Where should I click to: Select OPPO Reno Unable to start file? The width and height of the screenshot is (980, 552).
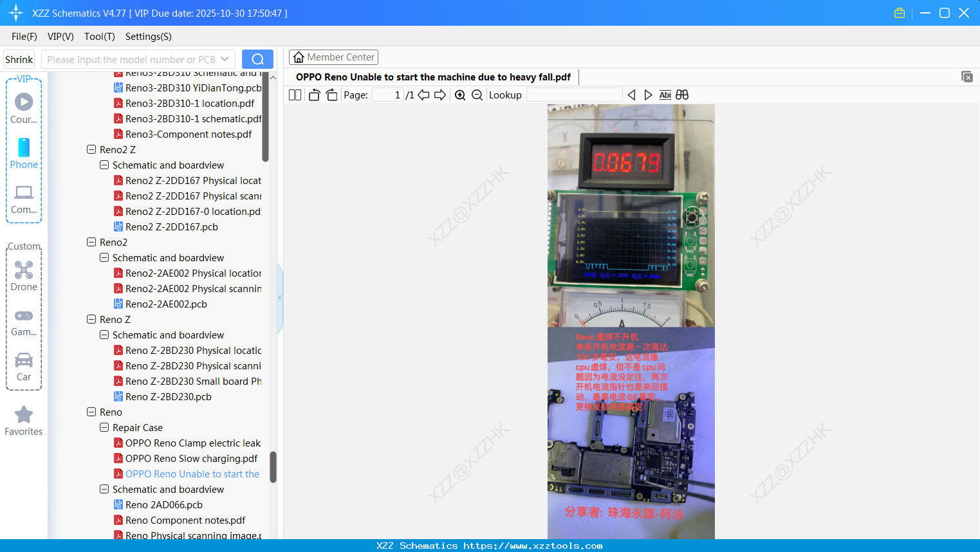pyautogui.click(x=187, y=474)
